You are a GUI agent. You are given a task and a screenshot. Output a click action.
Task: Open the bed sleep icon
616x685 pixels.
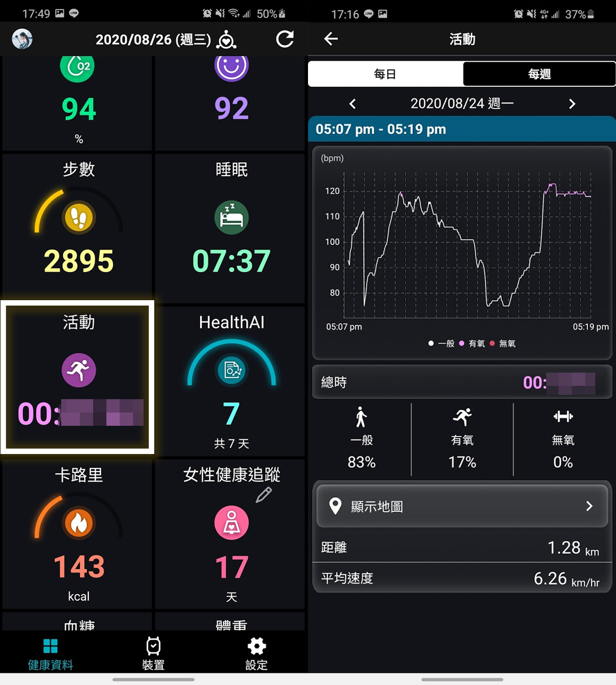coord(231,218)
